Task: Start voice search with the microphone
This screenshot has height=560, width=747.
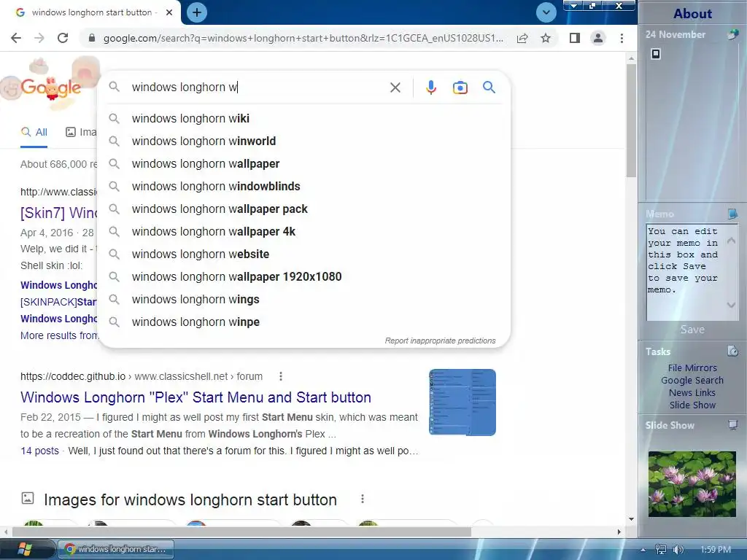Action: pos(431,87)
